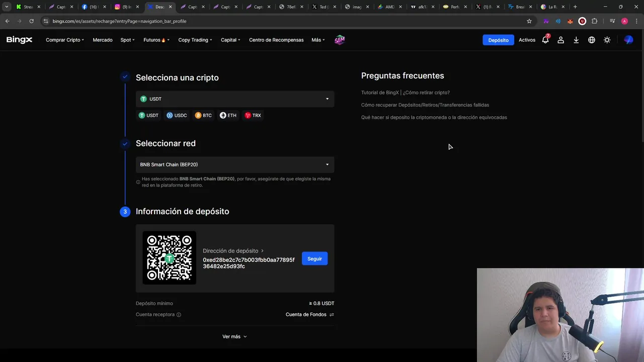This screenshot has width=644, height=362.
Task: Switch to the Ted browser tab
Action: click(x=323, y=7)
